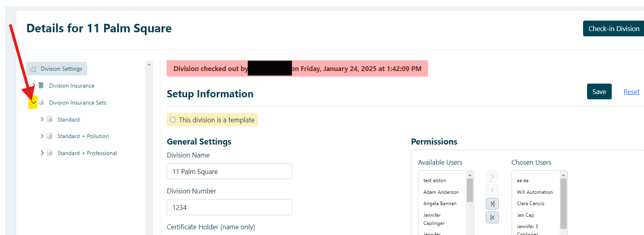Click the Division Insurance Sets database icon
The height and width of the screenshot is (235, 644).
[41, 103]
